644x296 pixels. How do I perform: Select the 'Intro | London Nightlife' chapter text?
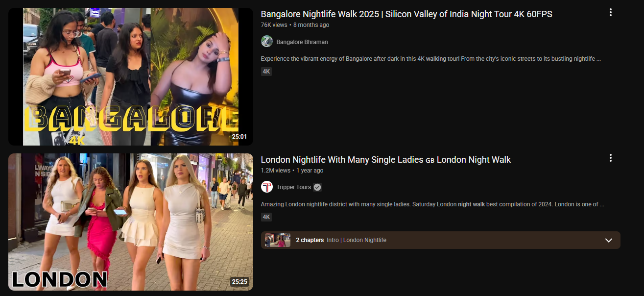click(x=356, y=240)
